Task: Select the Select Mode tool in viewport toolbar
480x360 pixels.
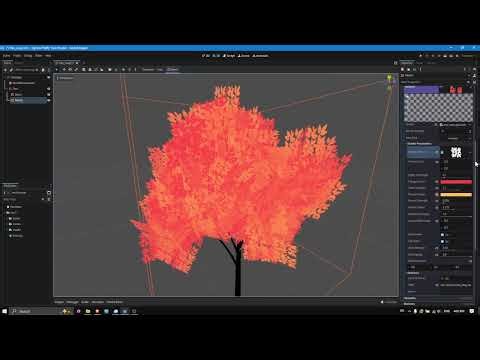Action: pyautogui.click(x=57, y=70)
